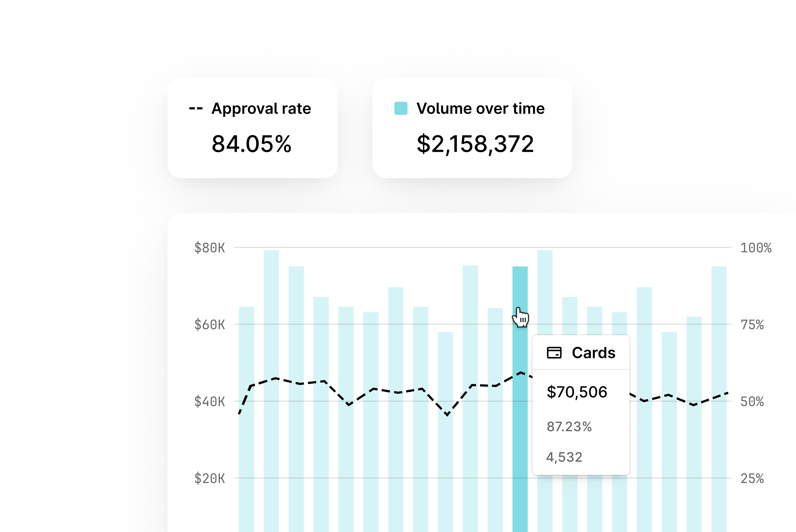Viewport: 796px width, 532px height.
Task: Click the teal Volume over time swatch
Action: (401, 109)
